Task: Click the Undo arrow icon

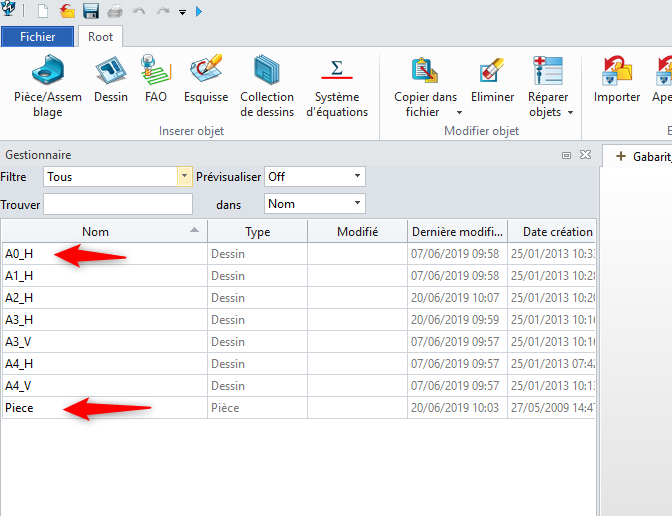Action: 138,11
